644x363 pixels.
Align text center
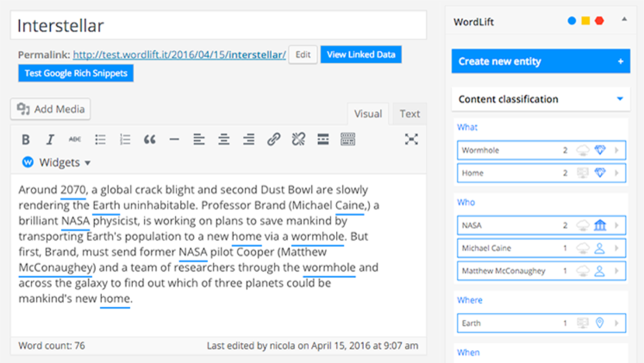tap(224, 140)
